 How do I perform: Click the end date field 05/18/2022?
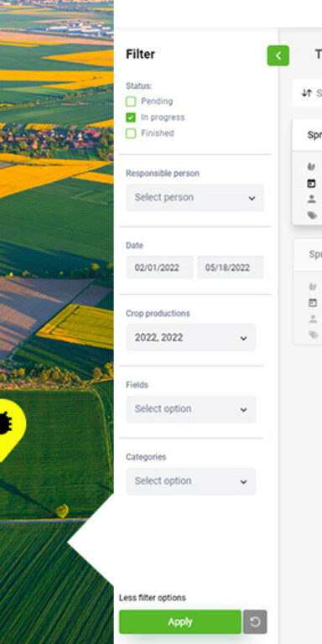[x=231, y=267]
